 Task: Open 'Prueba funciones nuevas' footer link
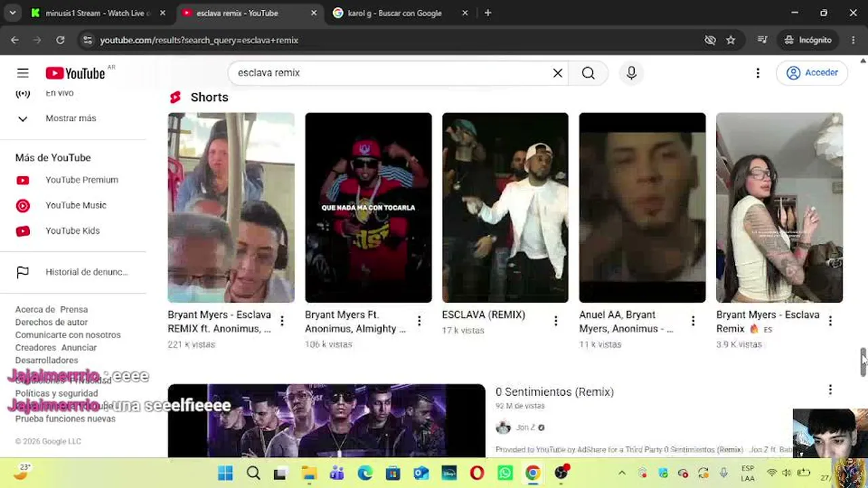coord(65,419)
